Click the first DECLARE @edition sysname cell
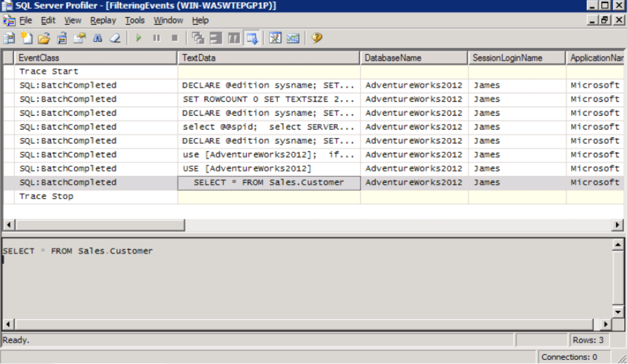This screenshot has height=364, width=628. coord(269,85)
